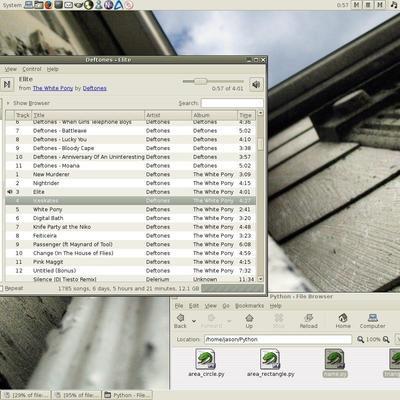
Task: Click the song list scrollbar up arrow
Action: click(x=260, y=113)
